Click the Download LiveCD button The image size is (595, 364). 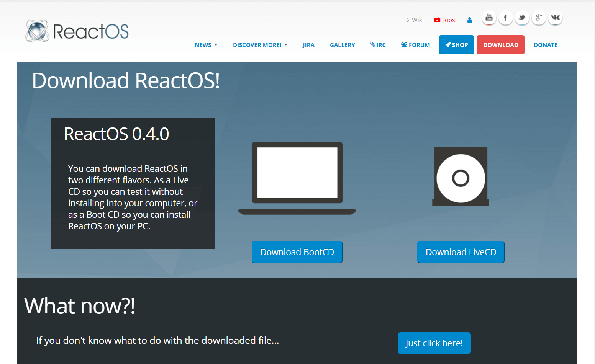[x=461, y=252]
